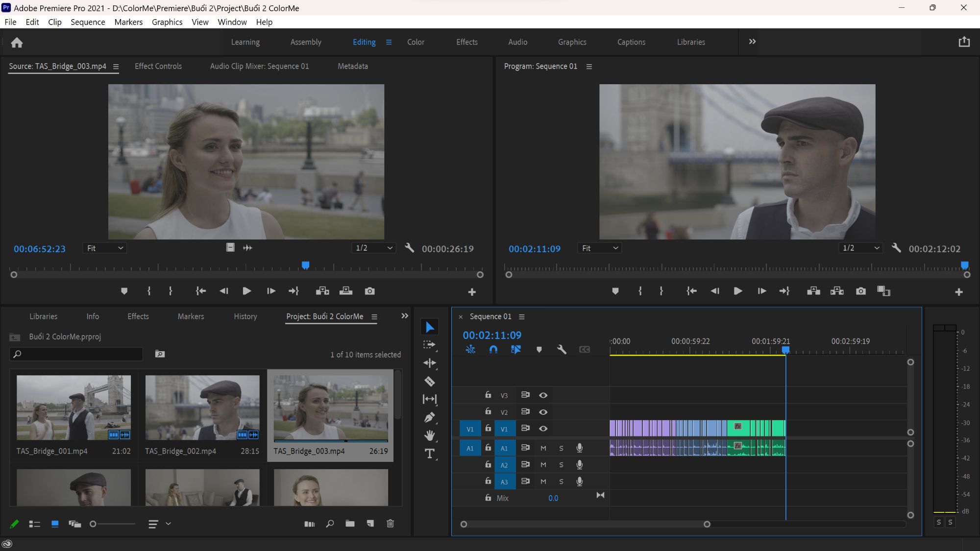The height and width of the screenshot is (551, 980).
Task: Click Overwrite button in Source monitor
Action: coord(346,291)
